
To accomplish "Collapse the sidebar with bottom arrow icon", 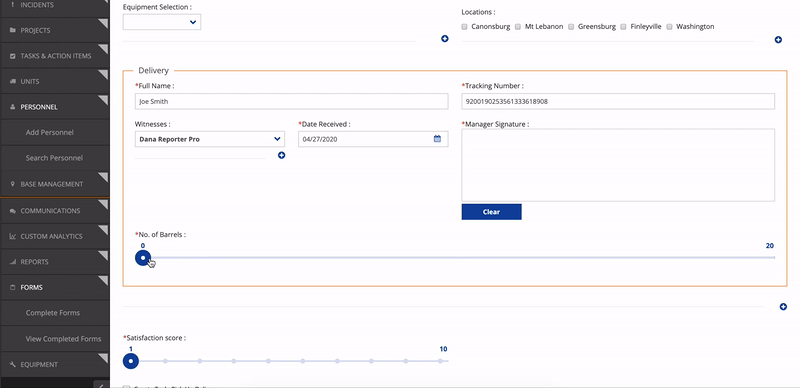I will [101, 384].
